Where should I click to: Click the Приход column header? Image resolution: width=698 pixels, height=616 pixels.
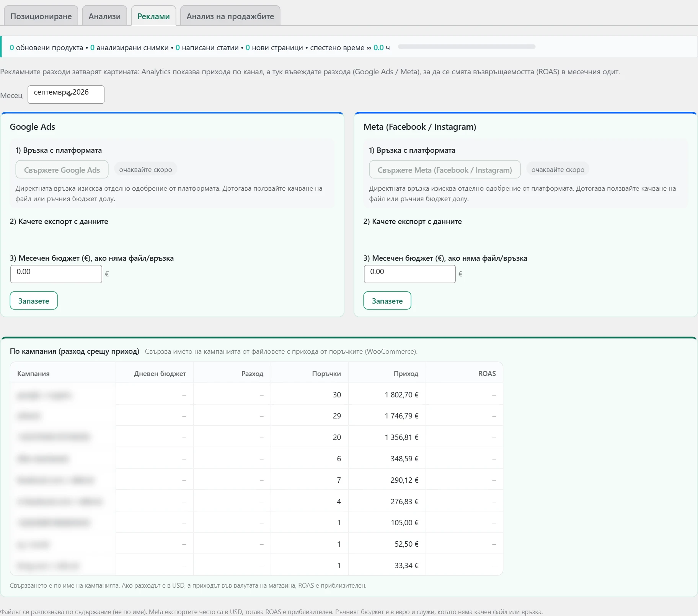[387, 373]
